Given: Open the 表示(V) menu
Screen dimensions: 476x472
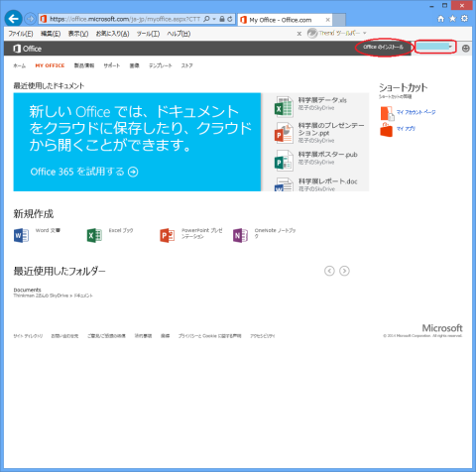Looking at the screenshot, I should click(78, 34).
